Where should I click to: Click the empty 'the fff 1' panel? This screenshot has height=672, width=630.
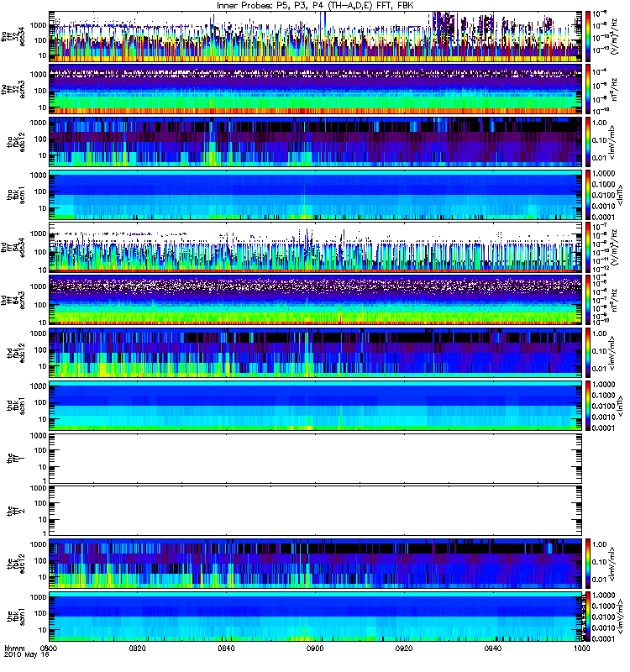[x=316, y=458]
